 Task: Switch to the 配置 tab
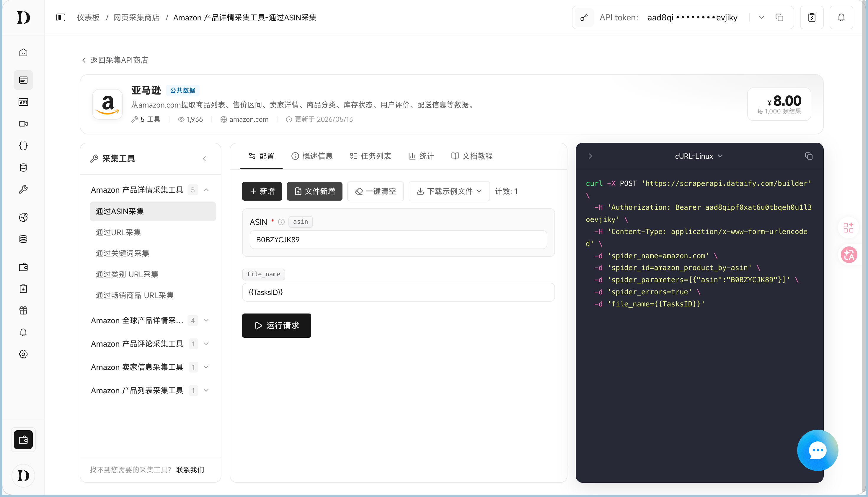point(261,156)
